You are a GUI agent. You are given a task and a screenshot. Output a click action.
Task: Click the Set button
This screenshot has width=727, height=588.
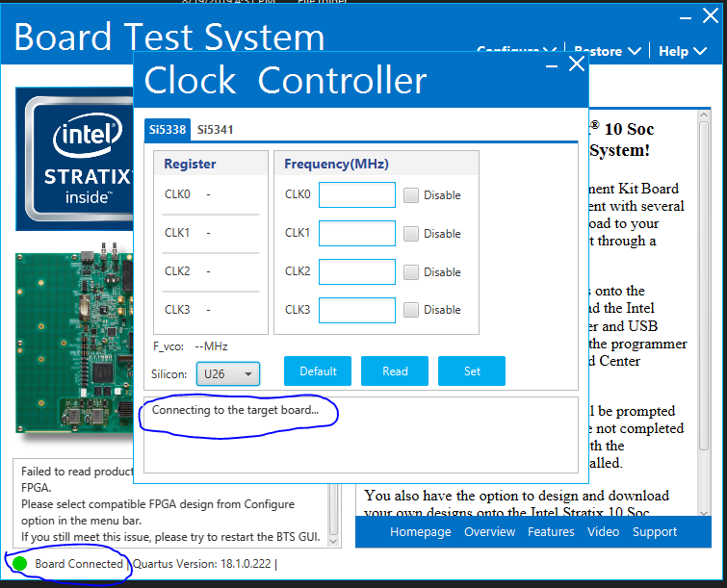[472, 371]
